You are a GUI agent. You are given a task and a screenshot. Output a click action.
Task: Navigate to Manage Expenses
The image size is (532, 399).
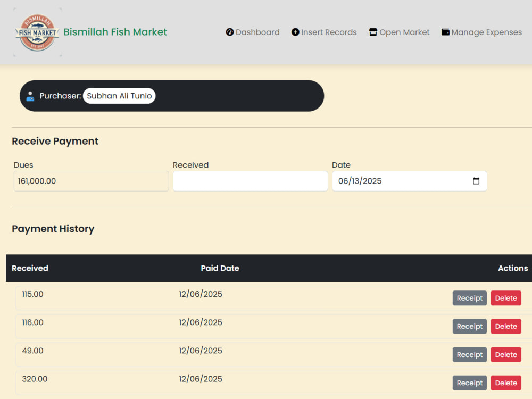[x=482, y=32]
